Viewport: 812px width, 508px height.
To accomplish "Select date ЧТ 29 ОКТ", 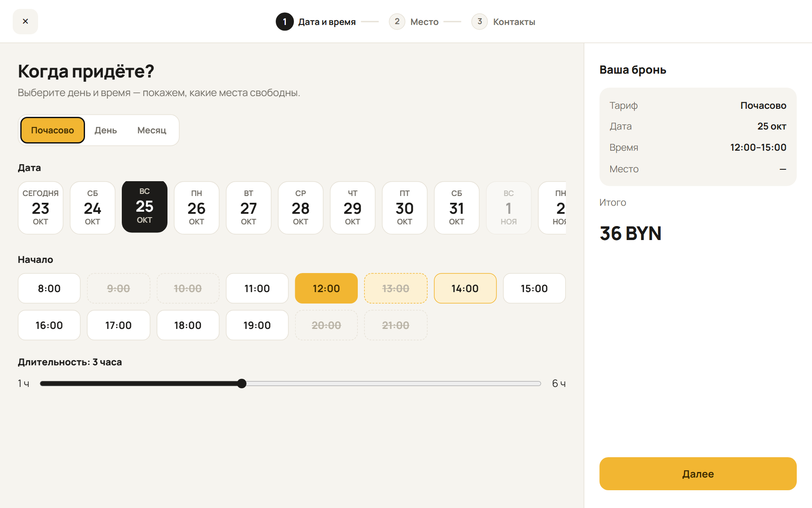I will [353, 208].
